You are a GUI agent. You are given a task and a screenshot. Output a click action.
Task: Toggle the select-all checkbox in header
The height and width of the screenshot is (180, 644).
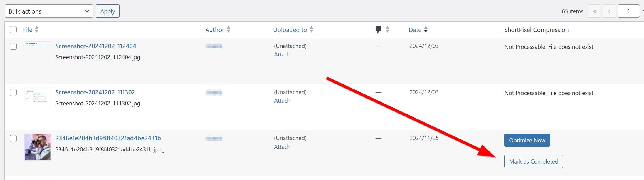pos(13,30)
